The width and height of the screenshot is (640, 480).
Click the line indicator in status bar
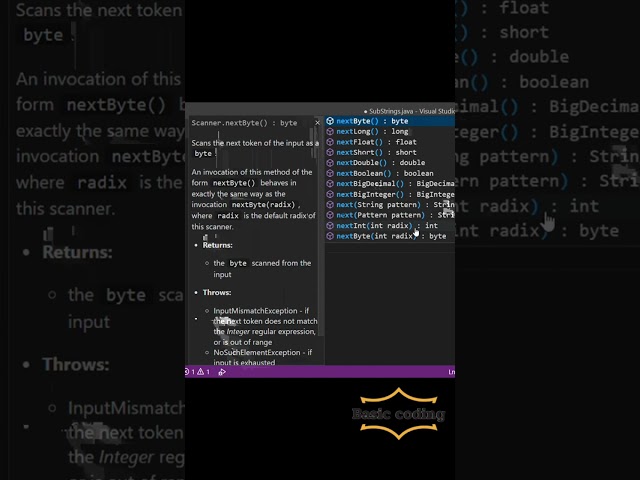point(451,372)
